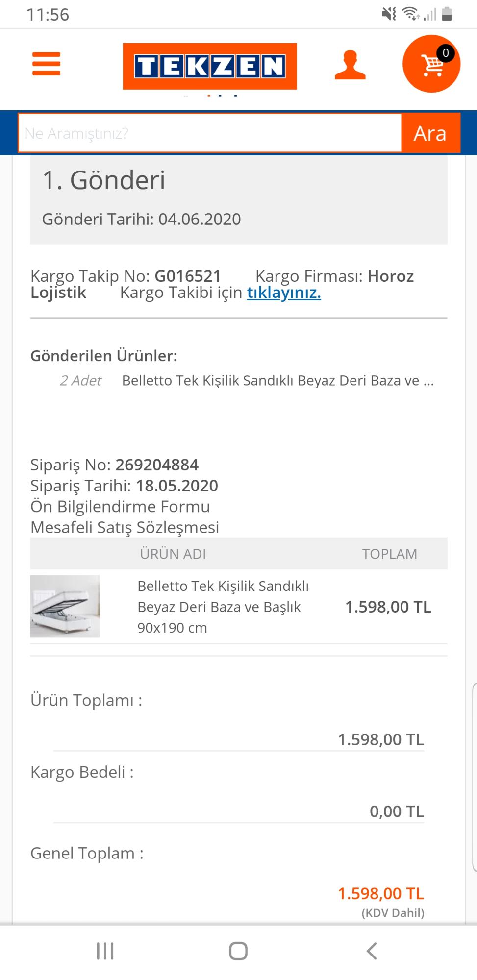477x980 pixels.
Task: Tap the truncated shipped product line
Action: (x=277, y=381)
